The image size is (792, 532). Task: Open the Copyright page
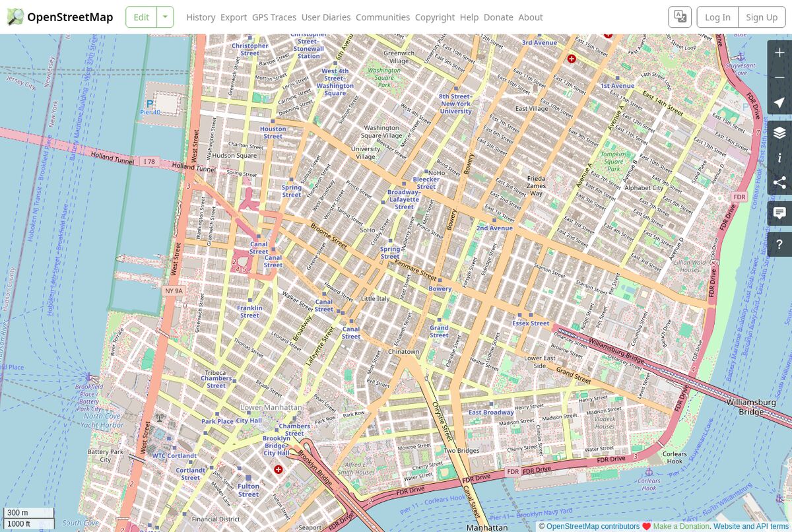[x=435, y=17]
